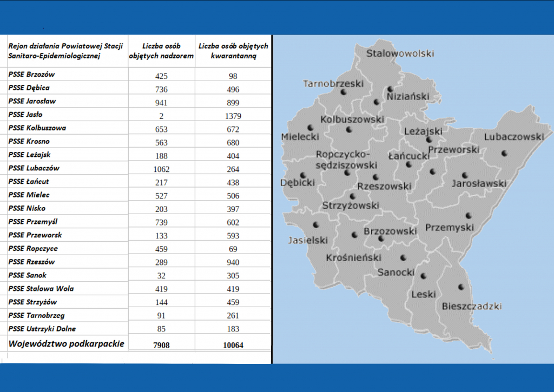The height and width of the screenshot is (392, 554).
Task: Select the map marker above the Leski label
Action: [x=424, y=276]
